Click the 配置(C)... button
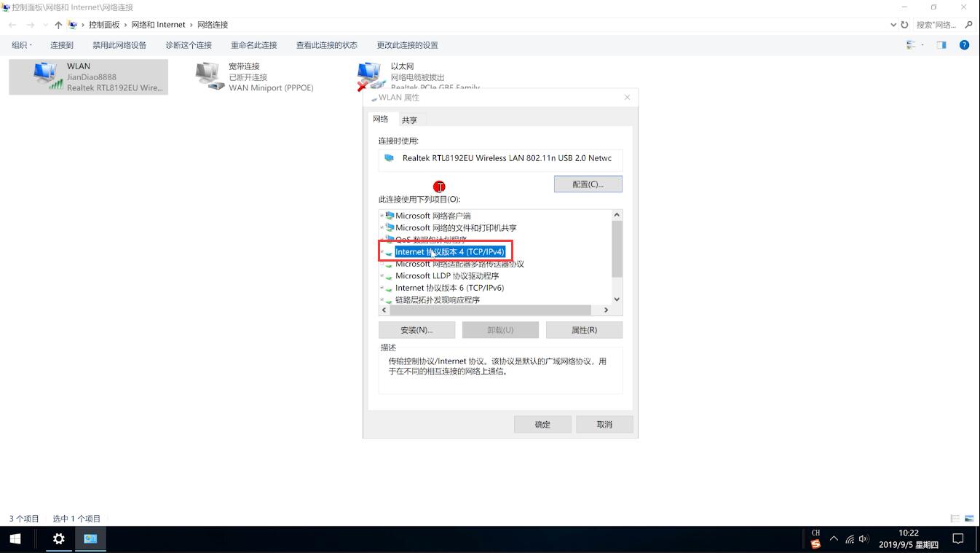This screenshot has height=553, width=980. tap(588, 184)
